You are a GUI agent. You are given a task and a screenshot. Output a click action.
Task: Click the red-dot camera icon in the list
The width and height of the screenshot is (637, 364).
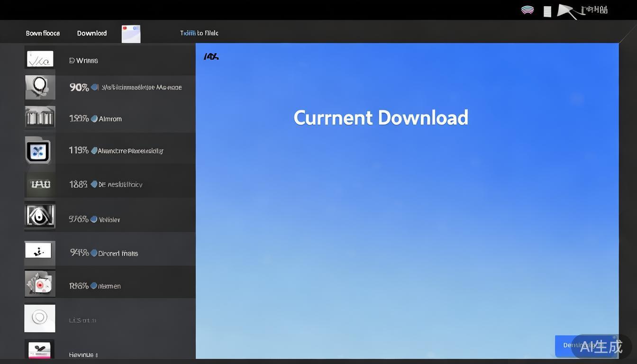tap(40, 283)
